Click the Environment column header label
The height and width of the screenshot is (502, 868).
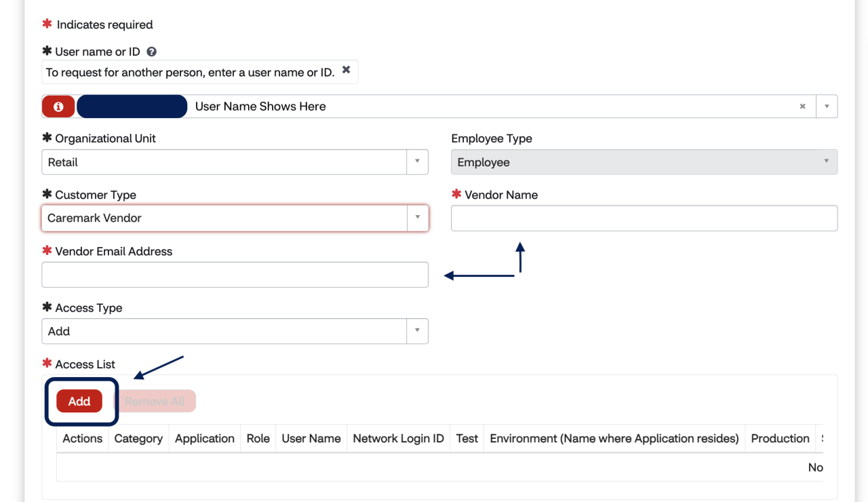(614, 438)
